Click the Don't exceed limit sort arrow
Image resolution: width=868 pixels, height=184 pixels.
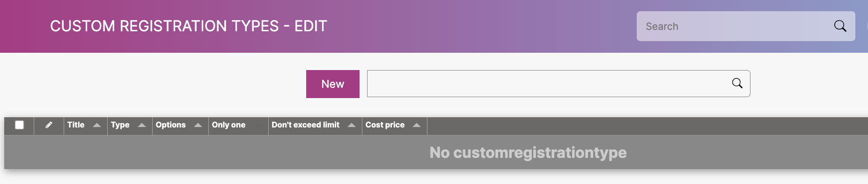point(352,125)
